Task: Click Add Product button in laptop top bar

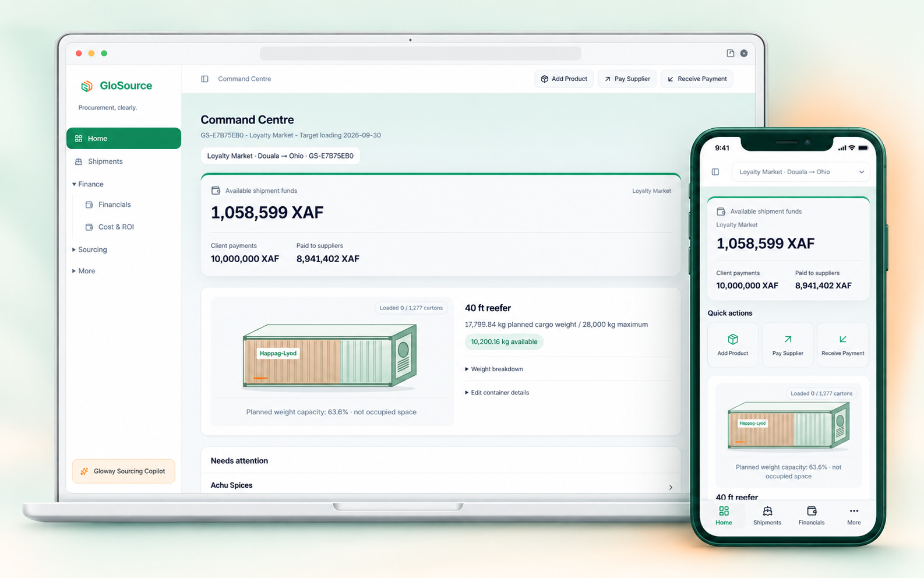Action: [564, 79]
